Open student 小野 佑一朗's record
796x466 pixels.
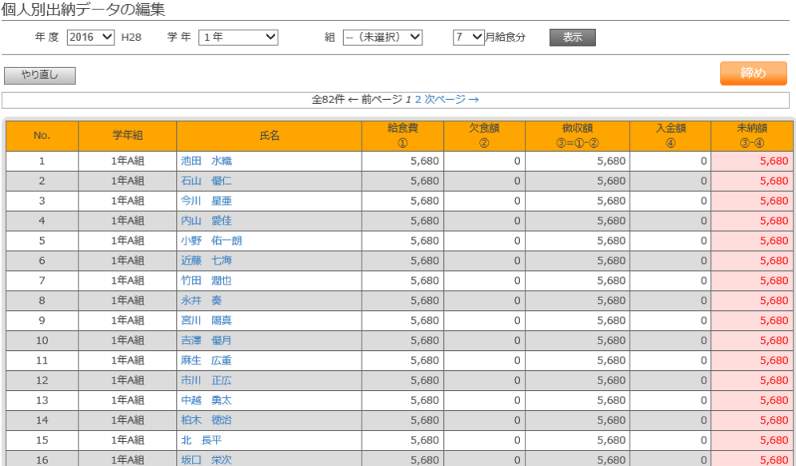tap(211, 241)
